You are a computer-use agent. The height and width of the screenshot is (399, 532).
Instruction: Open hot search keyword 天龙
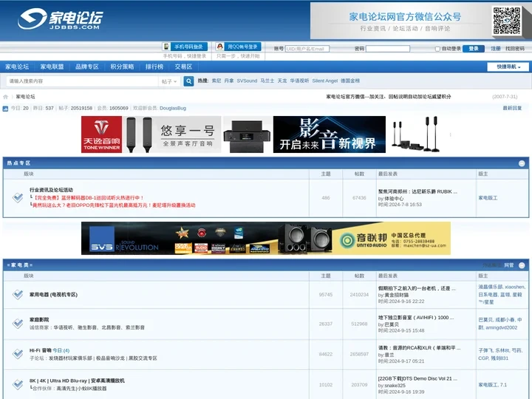coord(282,81)
